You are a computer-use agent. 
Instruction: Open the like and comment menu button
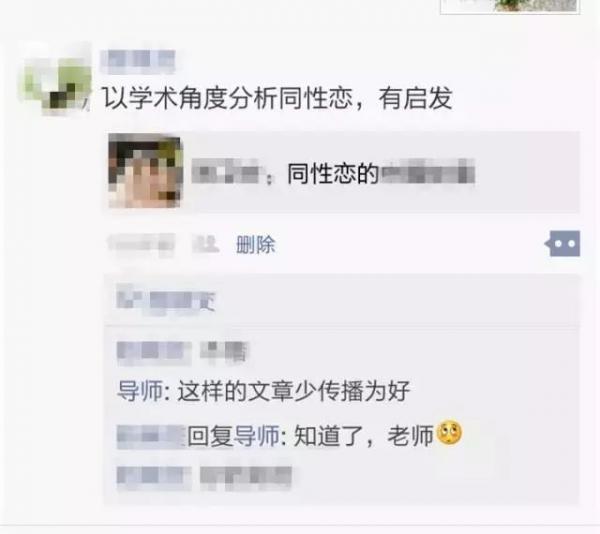[562, 244]
